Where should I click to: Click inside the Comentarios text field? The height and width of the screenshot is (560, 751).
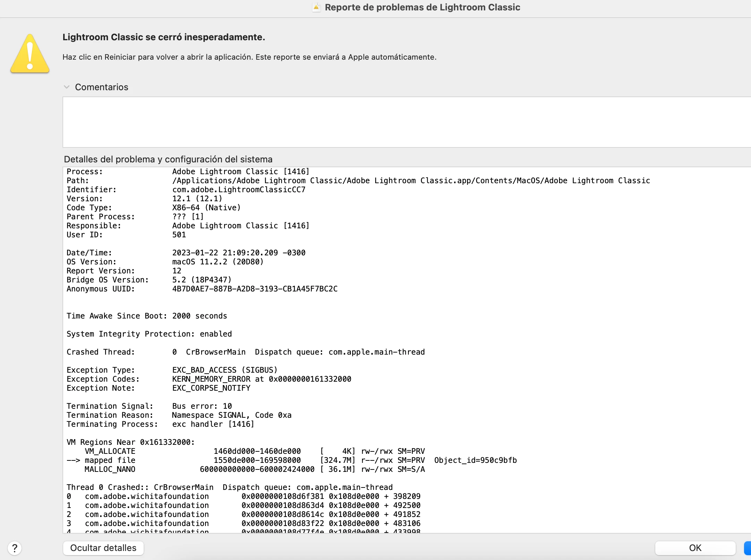click(x=406, y=122)
